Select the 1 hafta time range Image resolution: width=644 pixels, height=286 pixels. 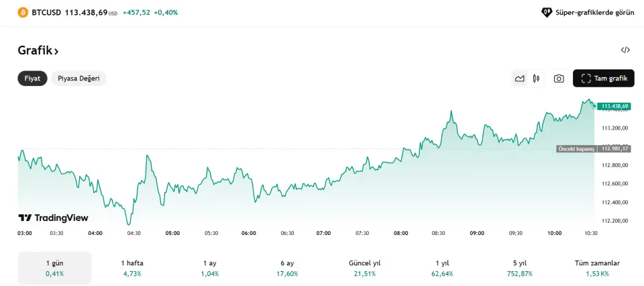click(x=132, y=268)
